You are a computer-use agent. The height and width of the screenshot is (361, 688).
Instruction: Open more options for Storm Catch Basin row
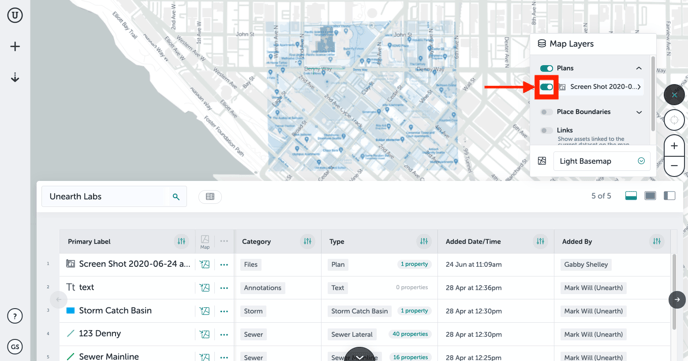[224, 311]
